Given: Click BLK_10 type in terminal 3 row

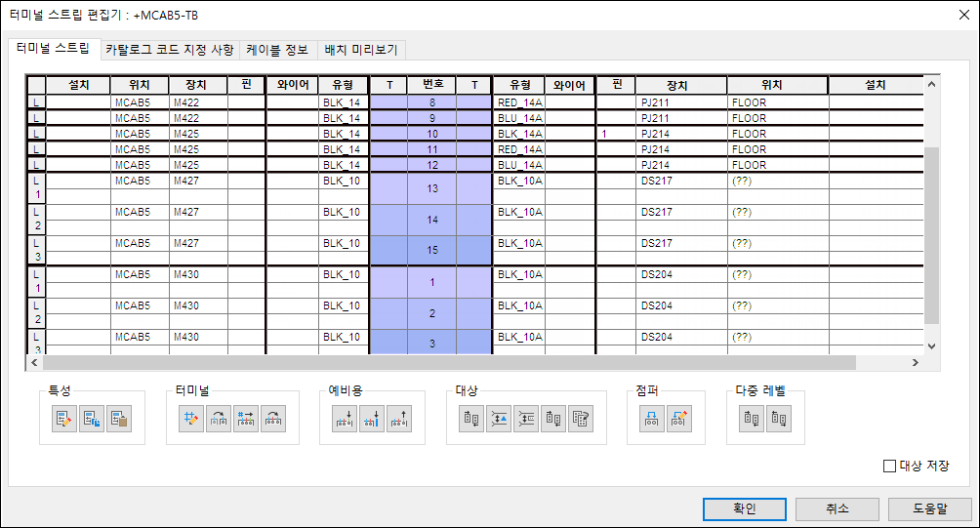Looking at the screenshot, I should point(343,337).
